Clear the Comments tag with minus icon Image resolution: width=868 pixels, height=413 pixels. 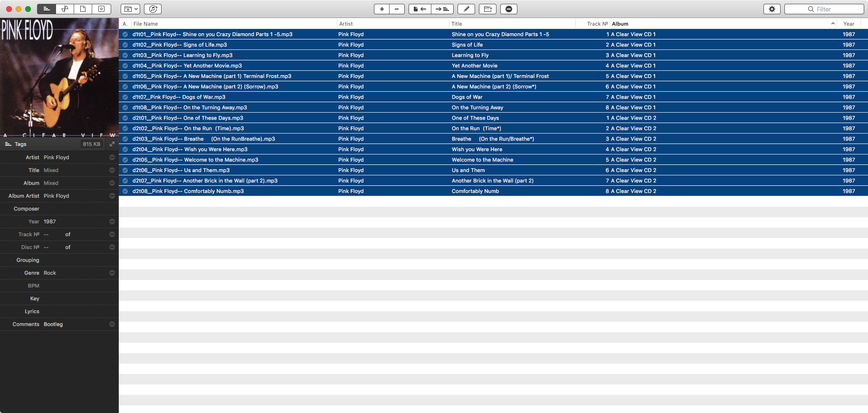coord(112,324)
